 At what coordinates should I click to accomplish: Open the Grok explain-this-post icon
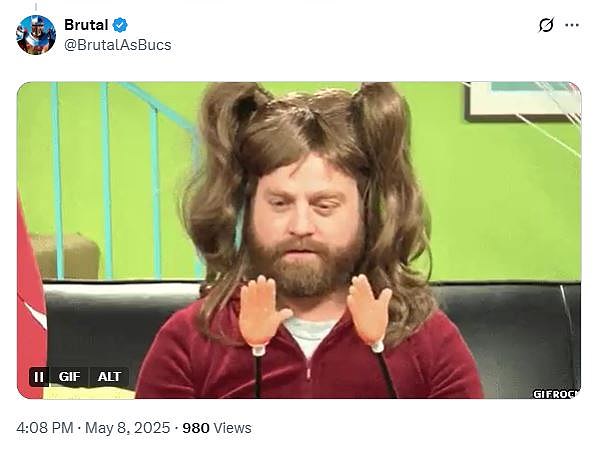546,25
